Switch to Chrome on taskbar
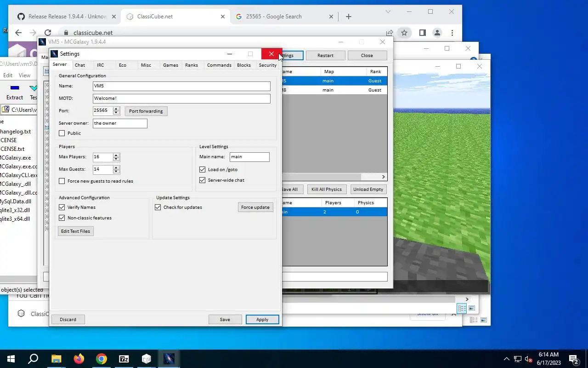The width and height of the screenshot is (588, 368). tap(101, 359)
